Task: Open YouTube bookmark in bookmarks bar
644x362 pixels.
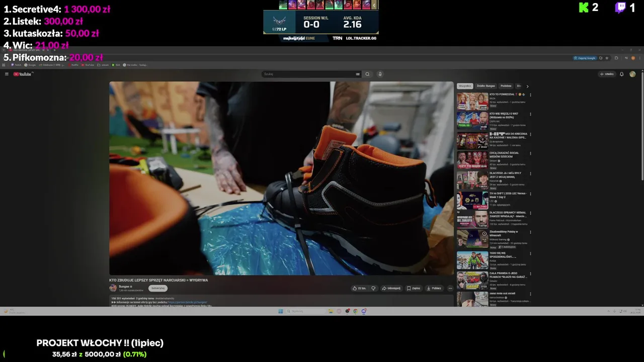Action: click(x=88, y=65)
